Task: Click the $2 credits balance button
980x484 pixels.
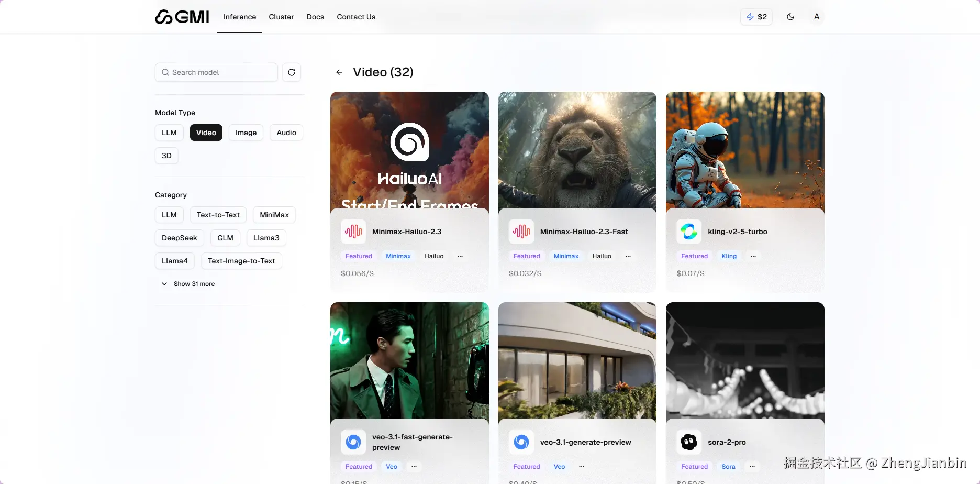Action: 756,17
